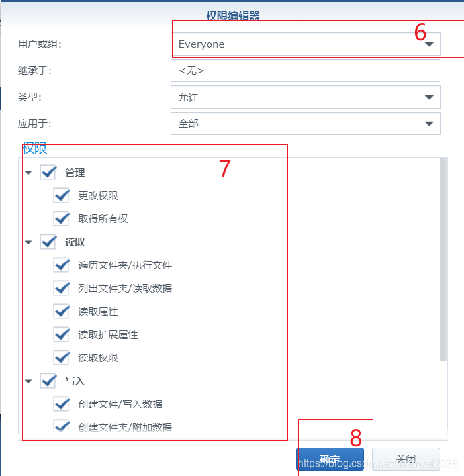Screen dimensions: 464x476
Task: Uncheck the 管理 checkbox
Action: click(x=48, y=172)
